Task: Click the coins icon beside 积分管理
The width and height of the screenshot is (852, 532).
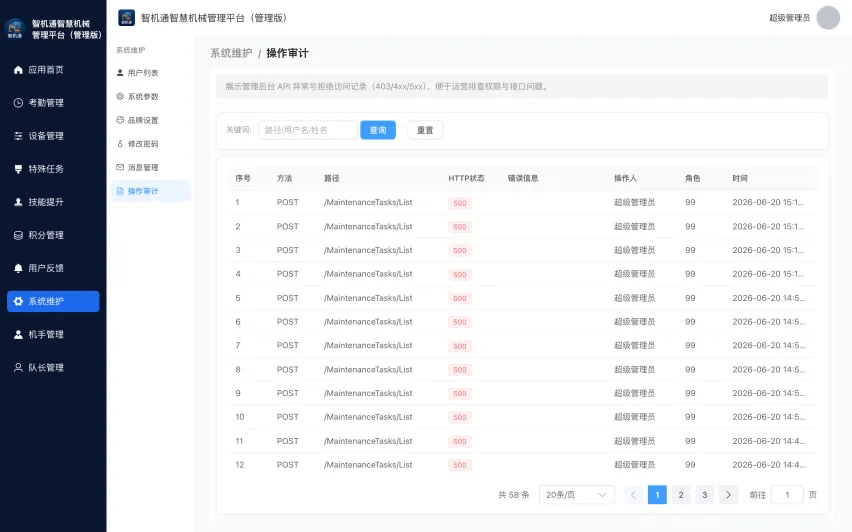Action: point(18,235)
